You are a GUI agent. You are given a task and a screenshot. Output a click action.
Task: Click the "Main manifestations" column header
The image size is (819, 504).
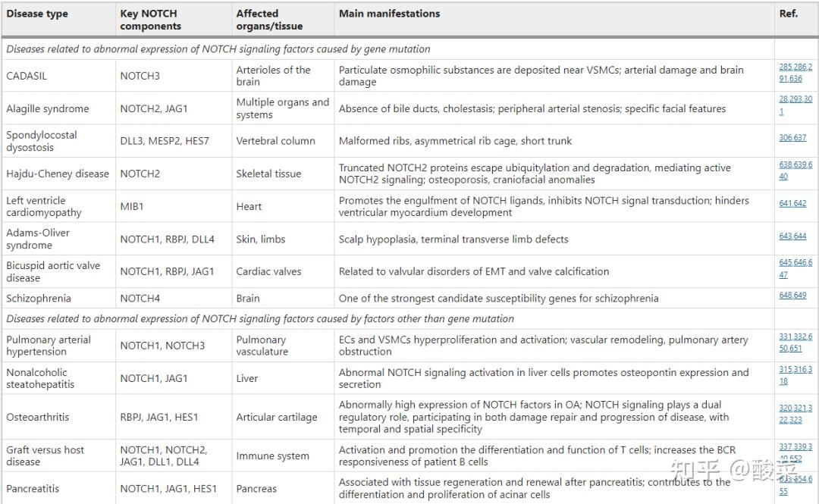pos(389,14)
